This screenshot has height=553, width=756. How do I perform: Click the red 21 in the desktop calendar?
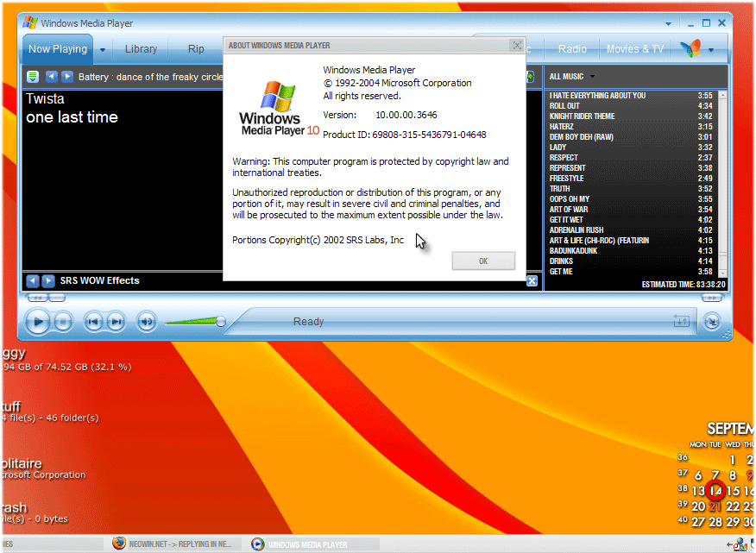[715, 506]
